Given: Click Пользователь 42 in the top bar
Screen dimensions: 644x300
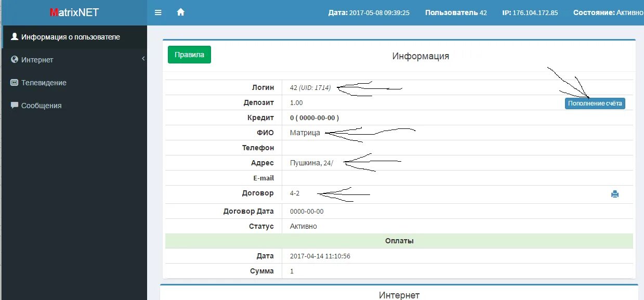Looking at the screenshot, I should (456, 12).
